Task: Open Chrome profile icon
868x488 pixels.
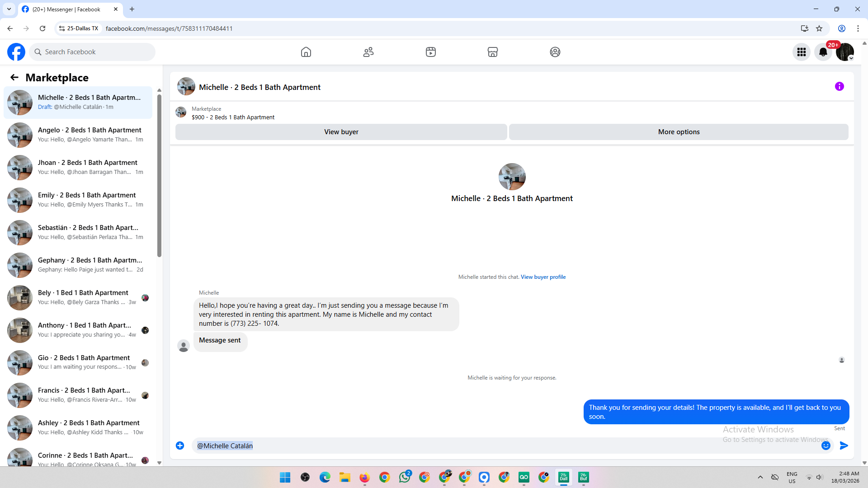Action: pos(842,28)
